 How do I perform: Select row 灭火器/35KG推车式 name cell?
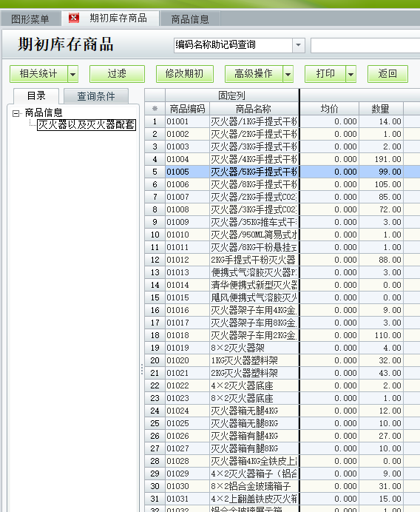254,222
